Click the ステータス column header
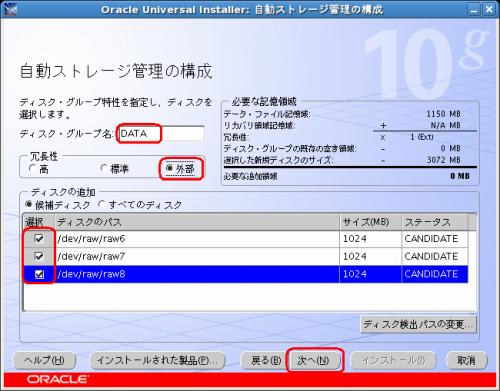The width and height of the screenshot is (500, 391). coord(435,222)
